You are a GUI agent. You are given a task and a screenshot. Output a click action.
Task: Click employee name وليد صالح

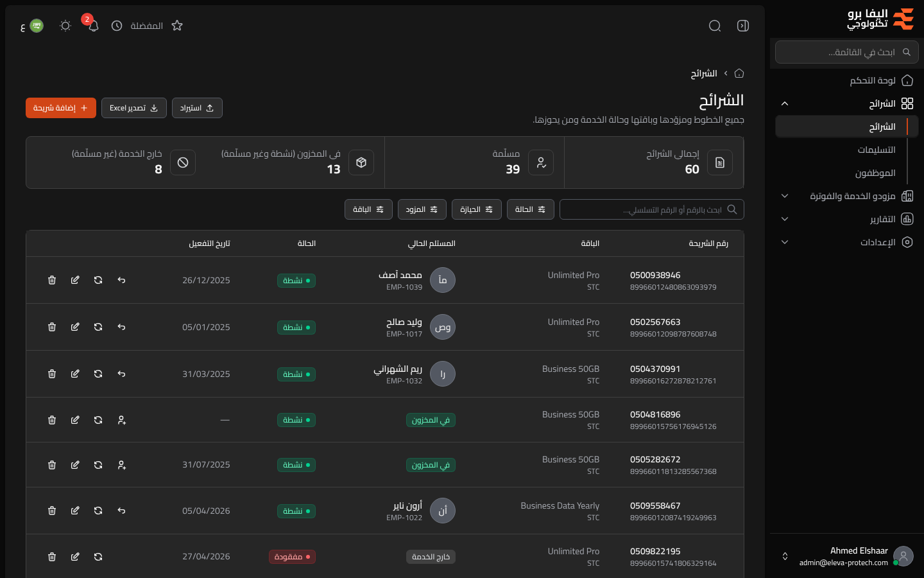click(x=404, y=322)
